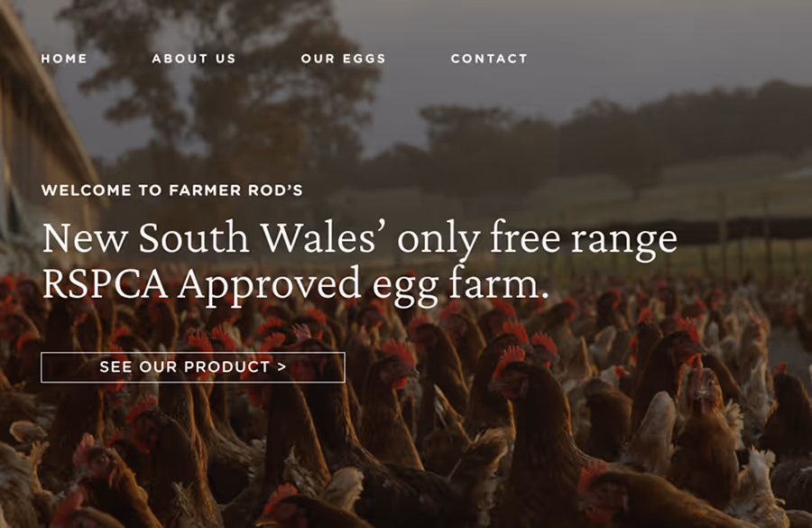Click the word RSPCA in the headline
The width and height of the screenshot is (812, 528).
pos(106,283)
